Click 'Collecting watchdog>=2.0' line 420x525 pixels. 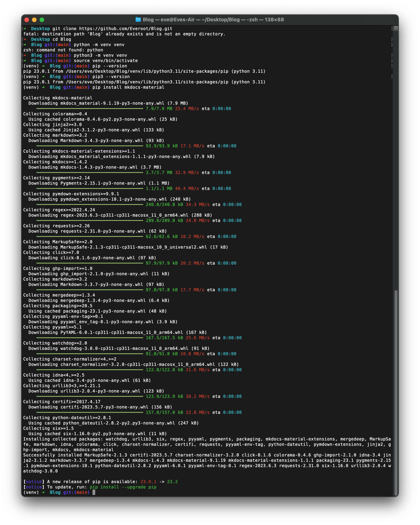[x=55, y=343]
